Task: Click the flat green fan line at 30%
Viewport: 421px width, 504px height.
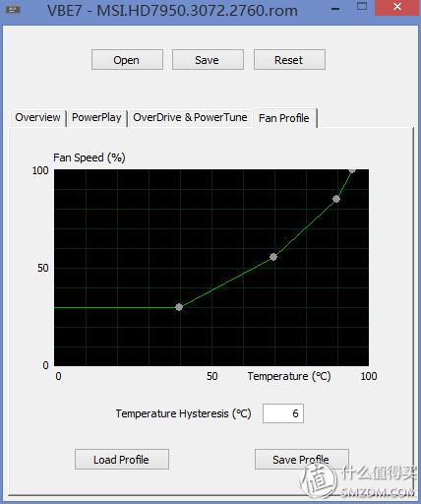Action: 115,307
